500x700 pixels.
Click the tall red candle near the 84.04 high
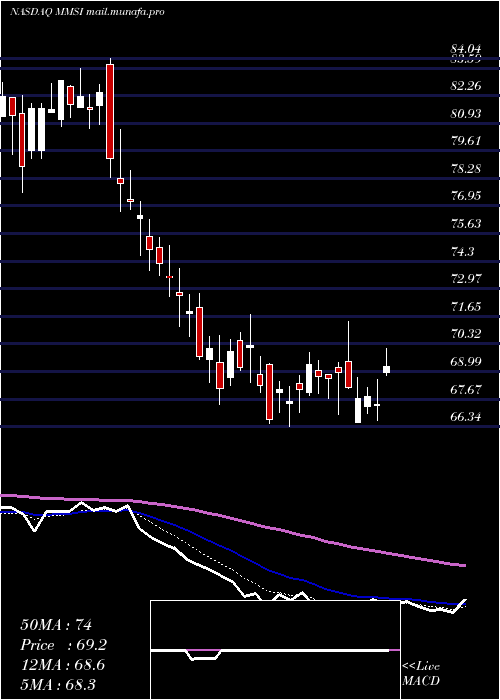coord(110,111)
